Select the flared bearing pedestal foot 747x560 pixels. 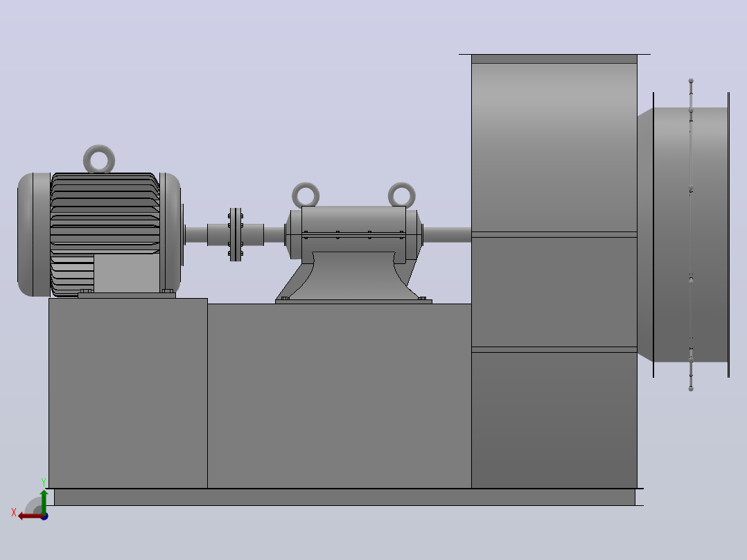(x=353, y=277)
